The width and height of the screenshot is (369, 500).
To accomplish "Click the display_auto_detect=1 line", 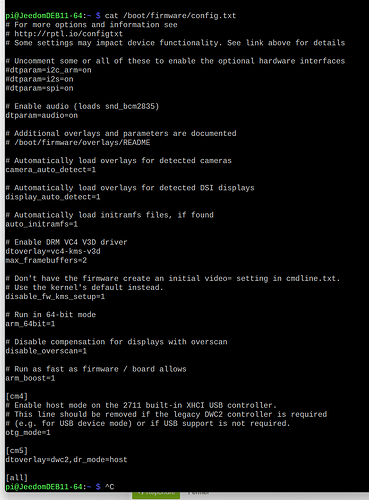I will (53, 197).
